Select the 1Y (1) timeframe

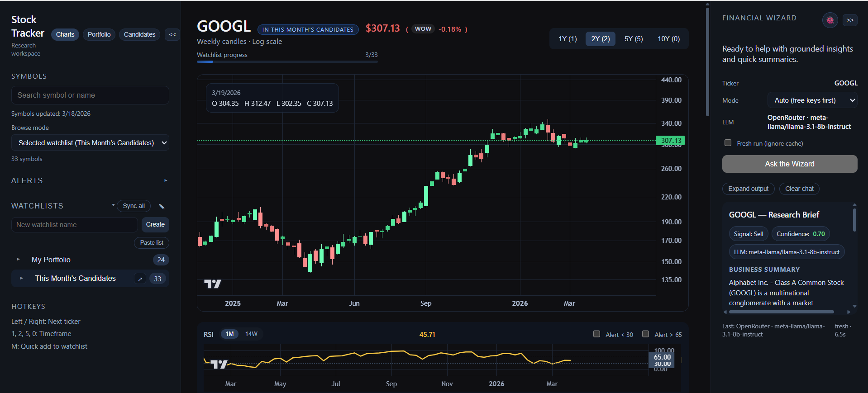point(568,39)
